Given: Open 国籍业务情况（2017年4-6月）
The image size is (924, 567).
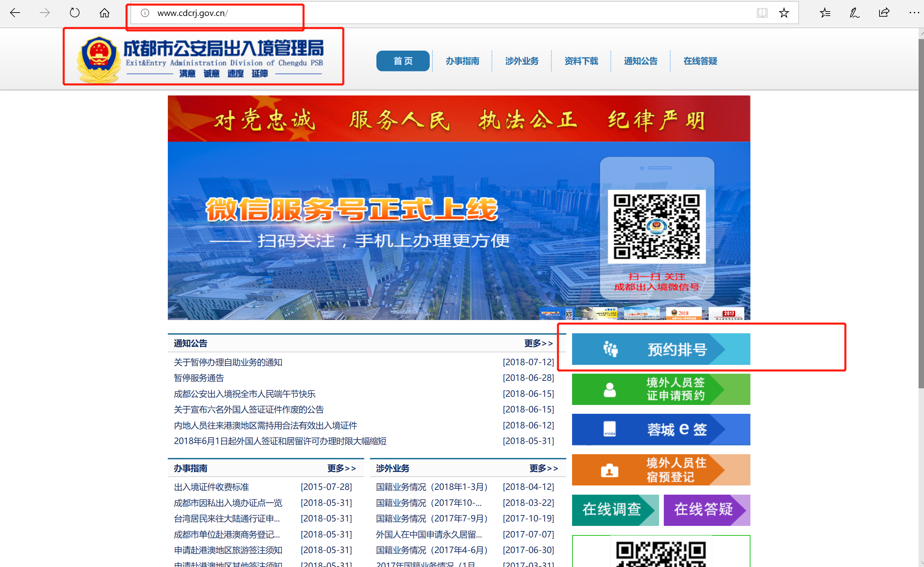Looking at the screenshot, I should [x=432, y=550].
